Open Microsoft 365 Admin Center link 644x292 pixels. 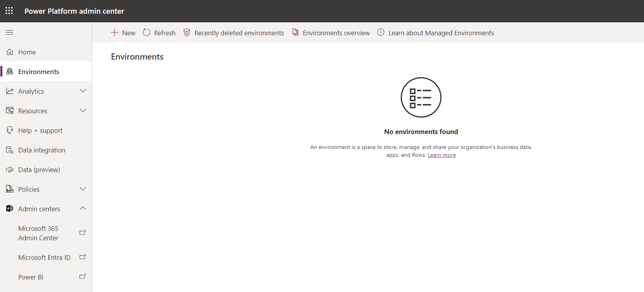46,233
